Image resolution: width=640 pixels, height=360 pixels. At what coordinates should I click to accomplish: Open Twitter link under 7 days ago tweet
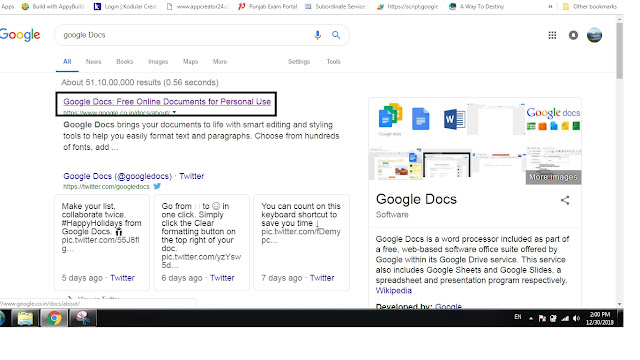point(322,278)
